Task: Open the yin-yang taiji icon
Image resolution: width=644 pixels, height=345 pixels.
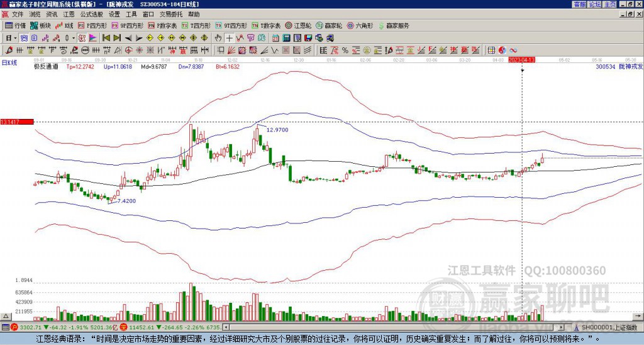Action: 502,50
